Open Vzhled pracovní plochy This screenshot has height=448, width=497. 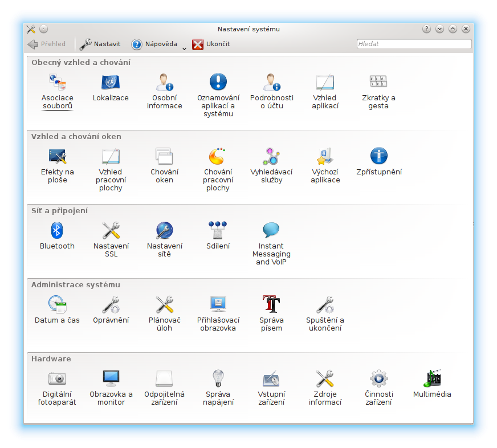(x=111, y=169)
